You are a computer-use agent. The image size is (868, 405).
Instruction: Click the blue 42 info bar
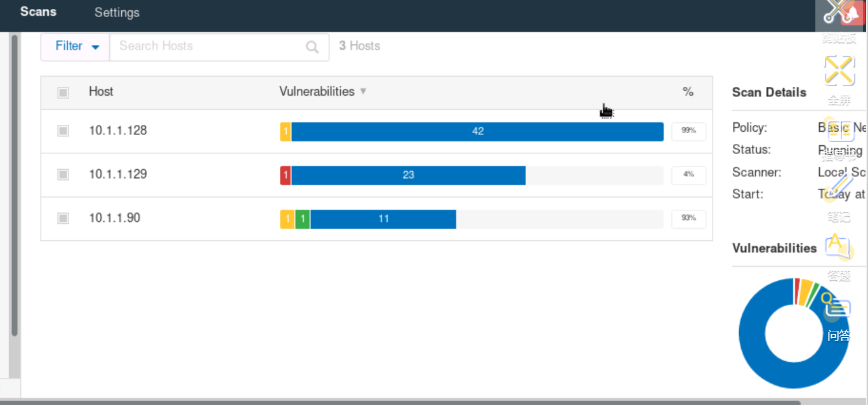point(477,131)
